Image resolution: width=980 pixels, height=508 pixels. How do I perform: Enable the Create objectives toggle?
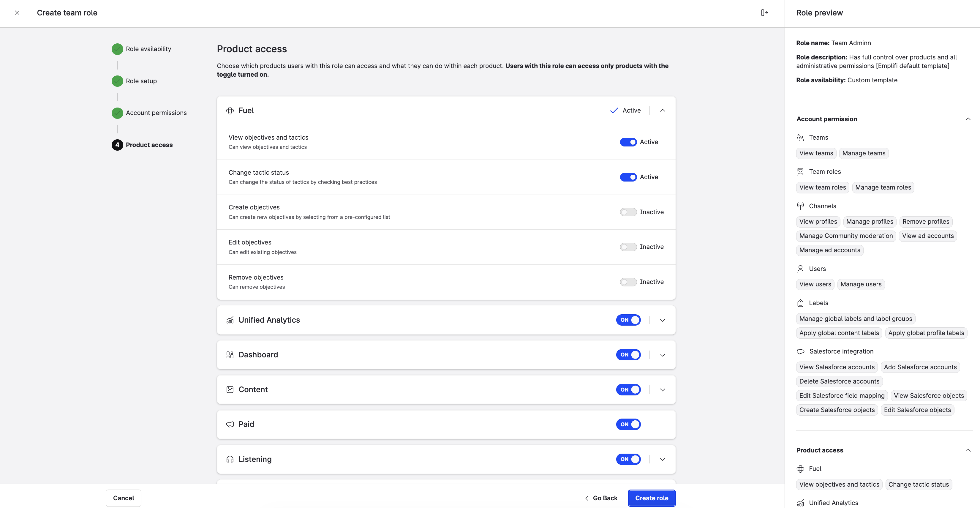[628, 212]
